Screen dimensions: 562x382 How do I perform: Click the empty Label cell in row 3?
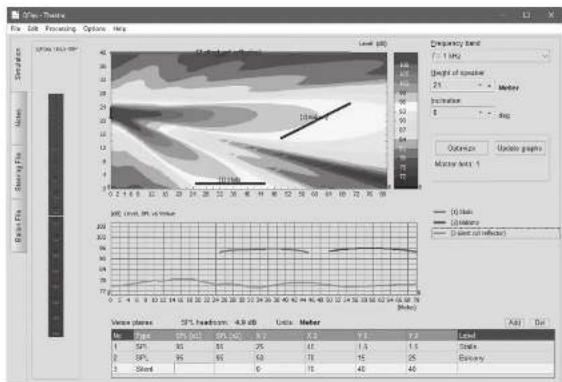(505, 369)
